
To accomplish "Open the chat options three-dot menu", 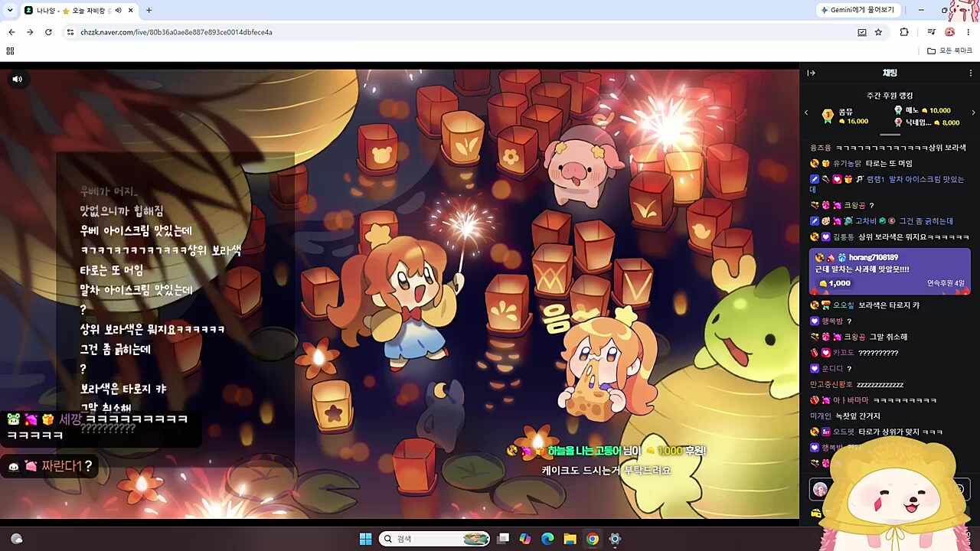I will (x=971, y=73).
